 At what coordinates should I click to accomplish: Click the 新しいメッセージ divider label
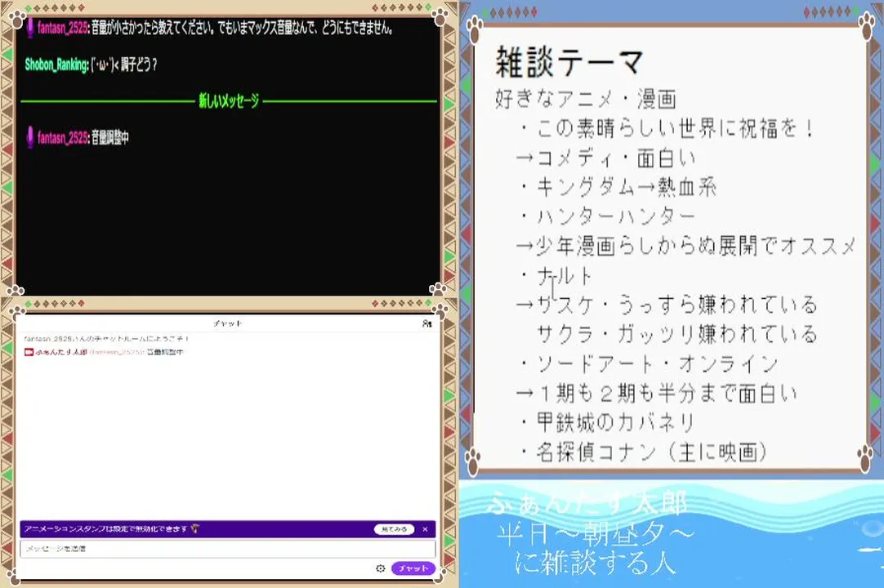point(229,101)
